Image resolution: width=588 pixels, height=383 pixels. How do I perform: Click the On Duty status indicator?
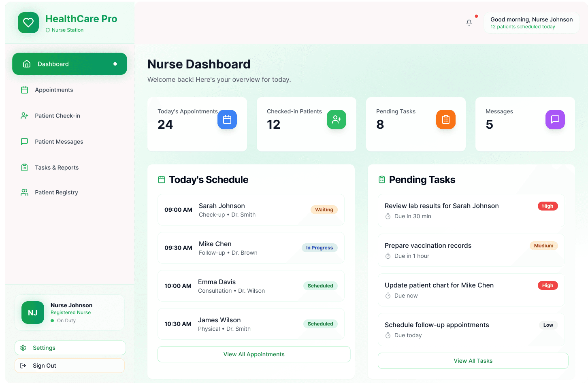[x=63, y=321]
